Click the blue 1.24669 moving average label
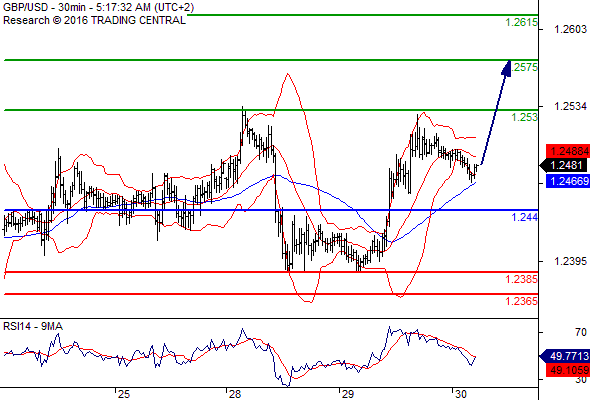Viewport: 590px width, 400px height. [x=567, y=181]
